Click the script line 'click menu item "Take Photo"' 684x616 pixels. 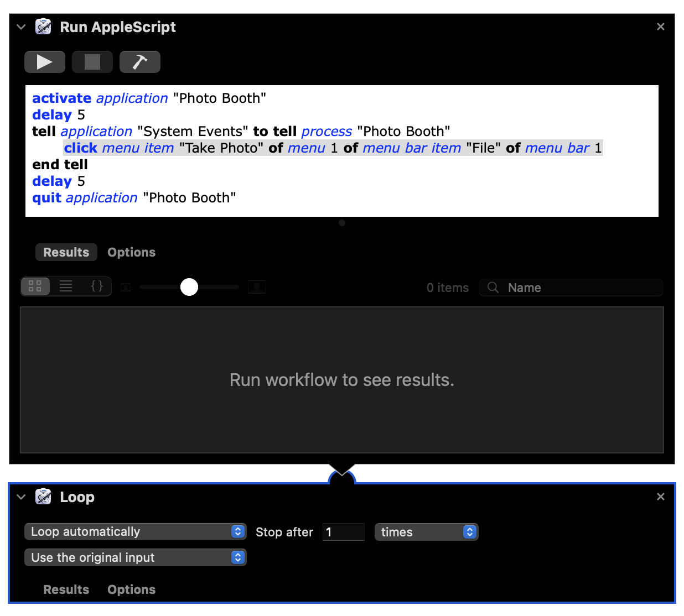[x=333, y=148]
